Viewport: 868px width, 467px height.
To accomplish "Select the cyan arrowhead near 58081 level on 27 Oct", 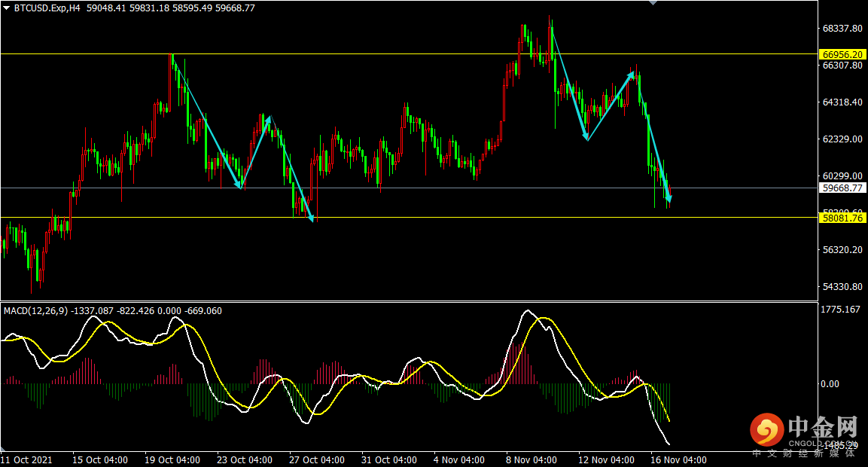I will (x=310, y=219).
